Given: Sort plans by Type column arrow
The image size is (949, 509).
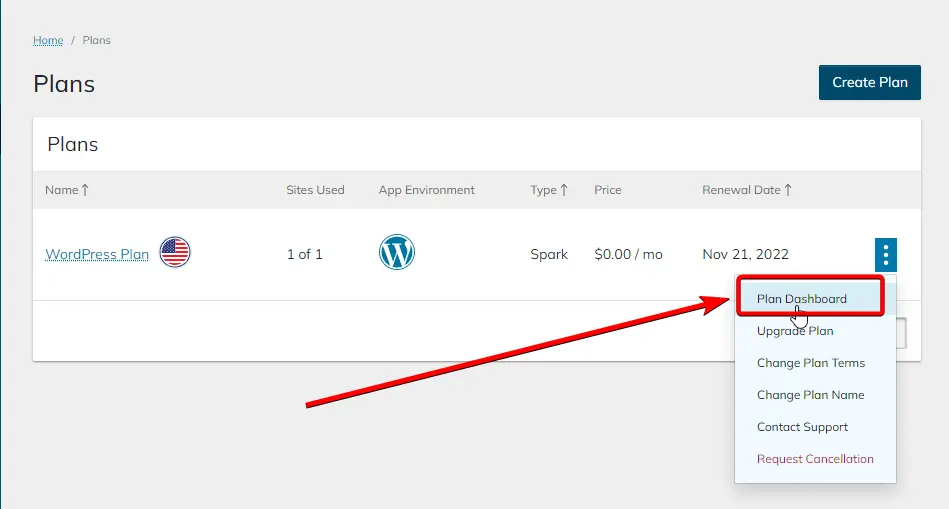Looking at the screenshot, I should 564,190.
